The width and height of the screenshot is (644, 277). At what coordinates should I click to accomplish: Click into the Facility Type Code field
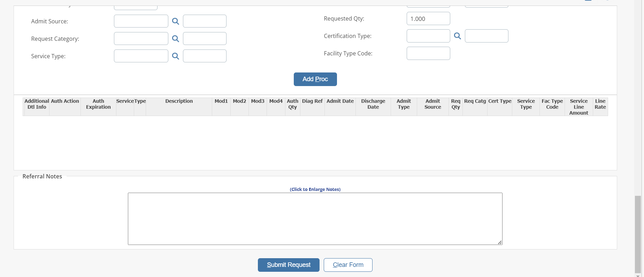point(428,53)
